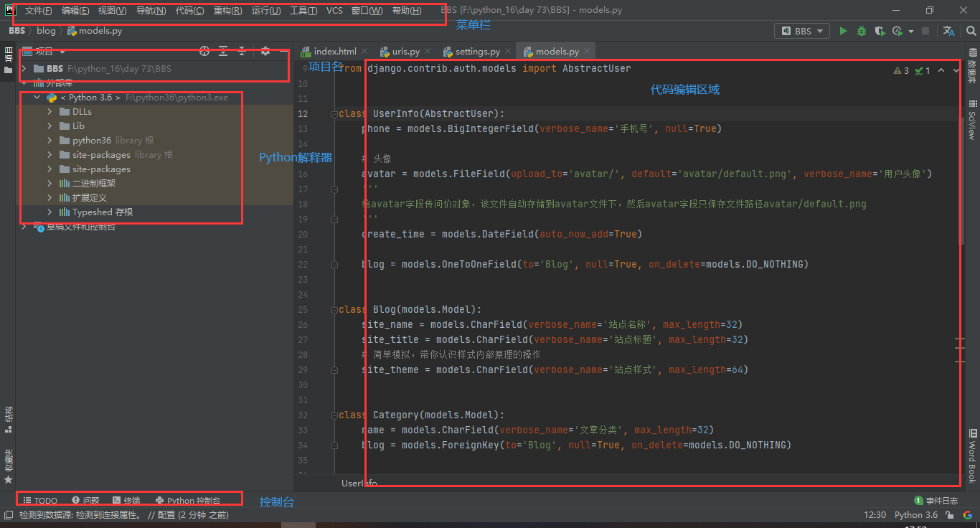This screenshot has width=980, height=528.
Task: Expand the 扩展定义 node
Action: click(x=50, y=198)
